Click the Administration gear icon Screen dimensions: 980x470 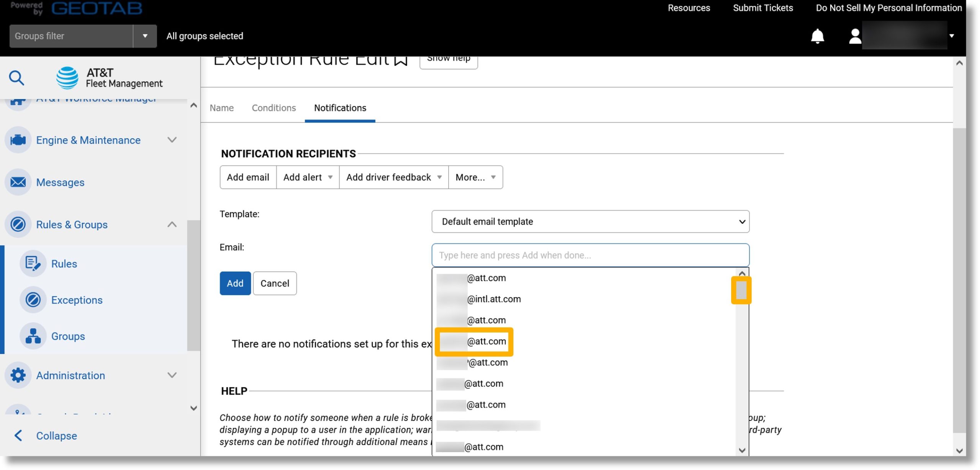click(x=18, y=375)
